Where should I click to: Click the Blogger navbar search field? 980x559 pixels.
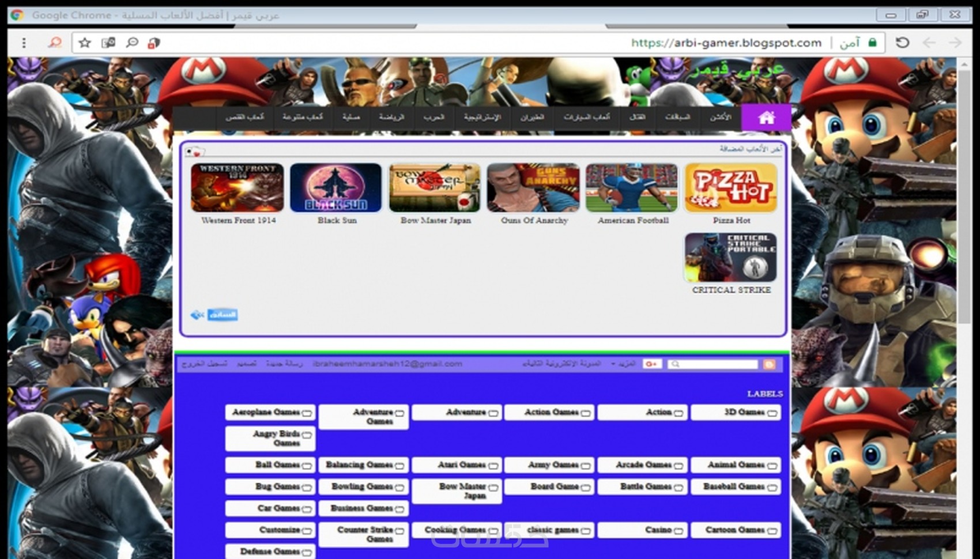coord(713,364)
